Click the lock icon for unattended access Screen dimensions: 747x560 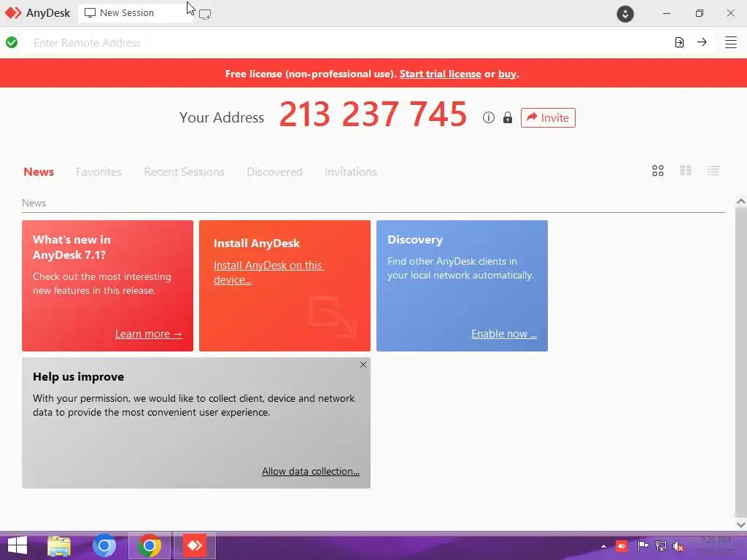coord(508,117)
